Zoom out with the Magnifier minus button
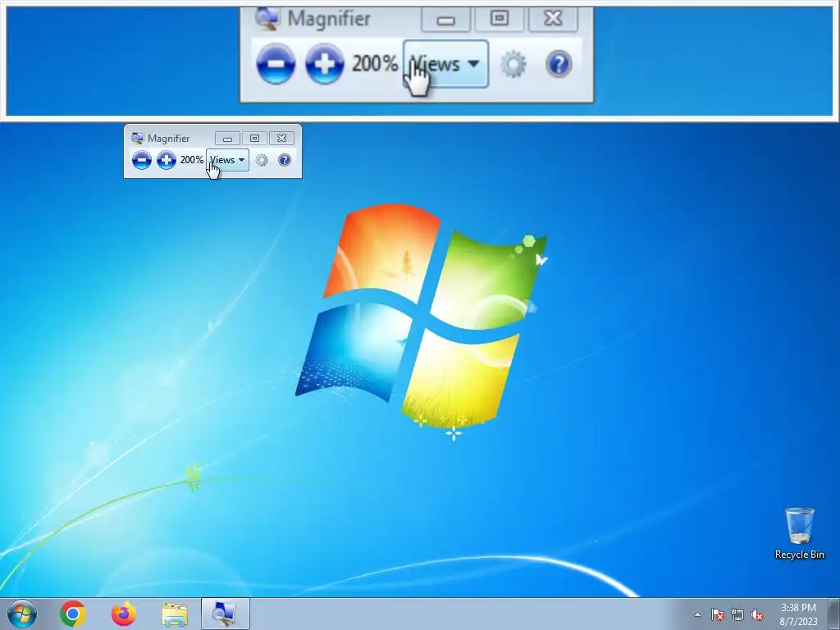 coord(141,160)
